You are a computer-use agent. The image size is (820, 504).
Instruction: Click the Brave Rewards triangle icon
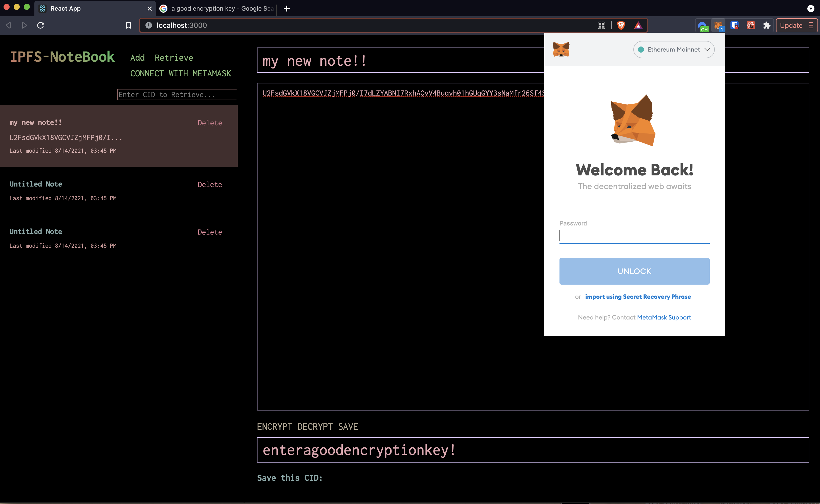point(638,25)
